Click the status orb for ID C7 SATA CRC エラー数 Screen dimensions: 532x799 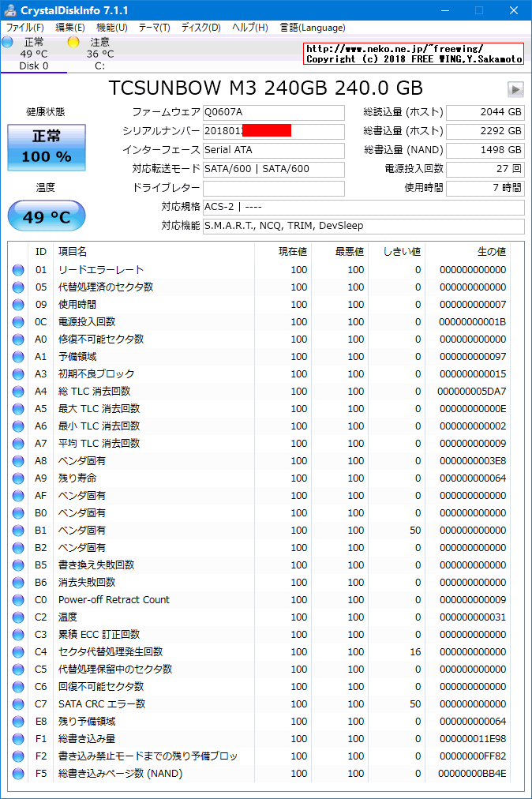(x=18, y=703)
